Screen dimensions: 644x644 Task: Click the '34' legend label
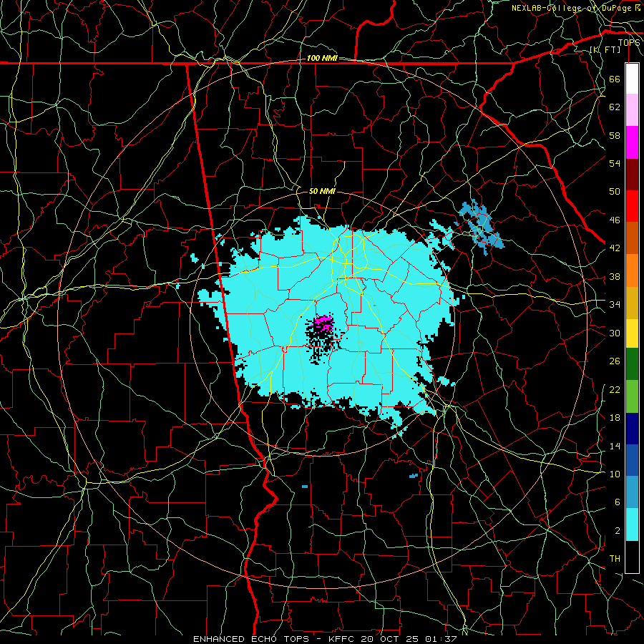(x=615, y=305)
